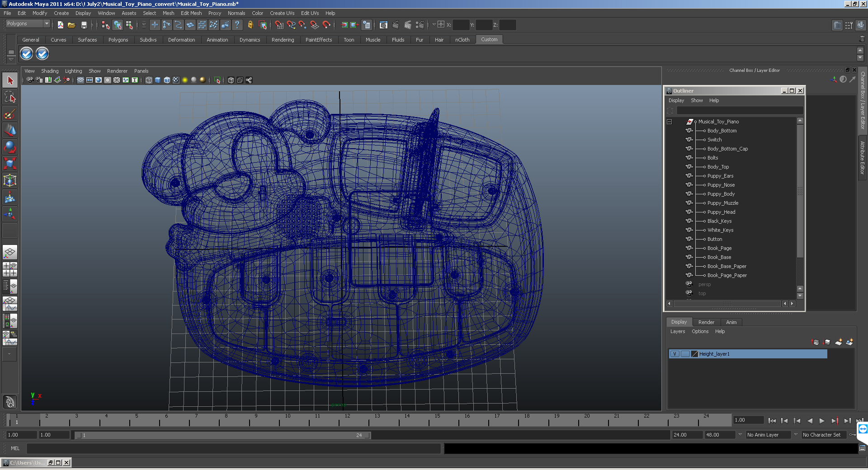Play the animation forwards
Image resolution: width=868 pixels, height=470 pixels.
[x=822, y=421]
